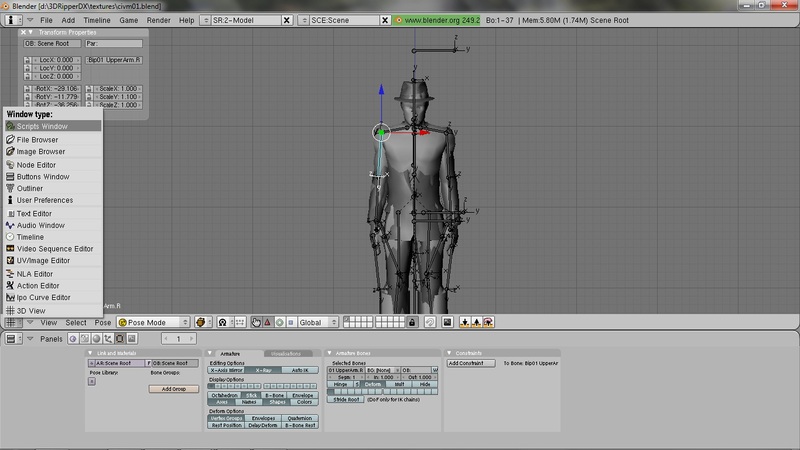The image size is (800, 450).
Task: Close the Transform Properties panel
Action: [23, 32]
